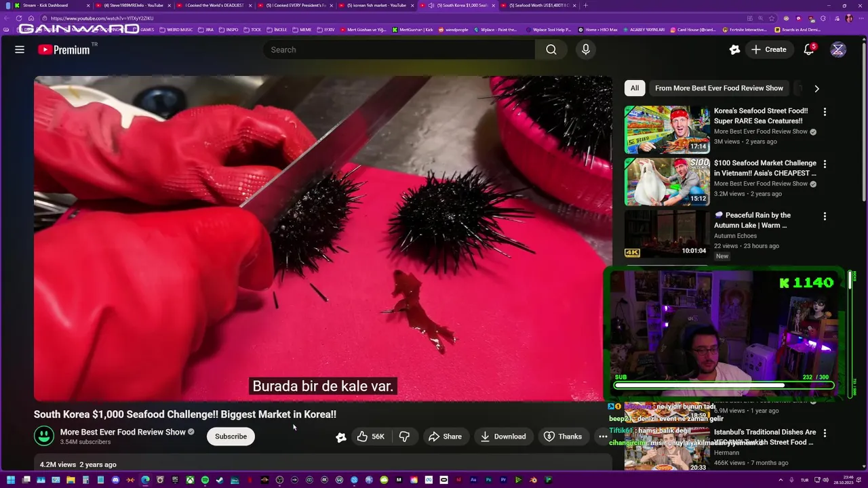Click the green smiley channel avatar
The width and height of the screenshot is (868, 488).
pyautogui.click(x=44, y=436)
